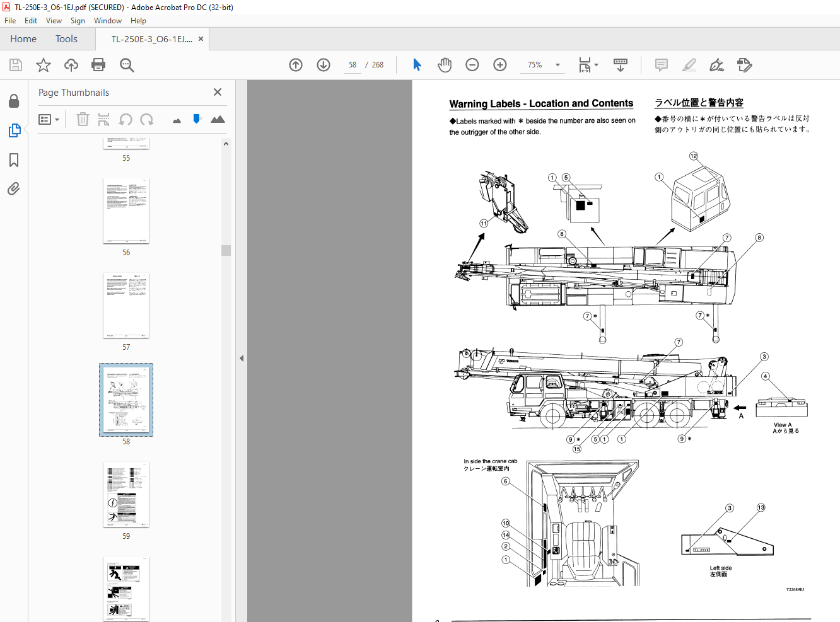Select the highlight text tool
The width and height of the screenshot is (840, 622).
[689, 65]
